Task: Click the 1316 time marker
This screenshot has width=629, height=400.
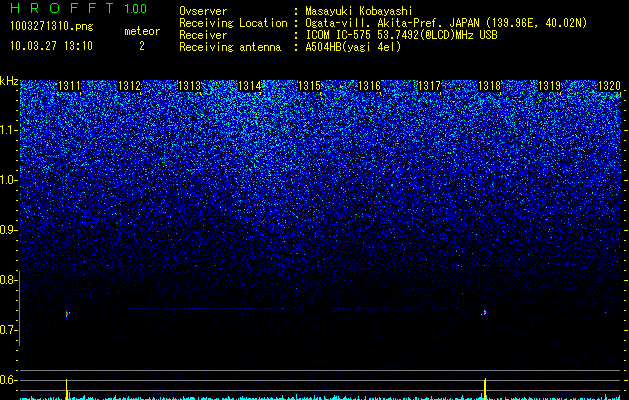Action: [369, 86]
